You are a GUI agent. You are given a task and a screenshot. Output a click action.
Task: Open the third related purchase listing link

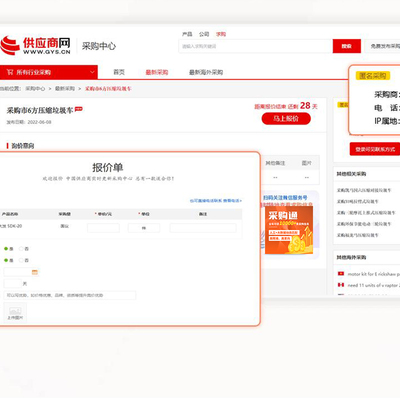[366, 213]
